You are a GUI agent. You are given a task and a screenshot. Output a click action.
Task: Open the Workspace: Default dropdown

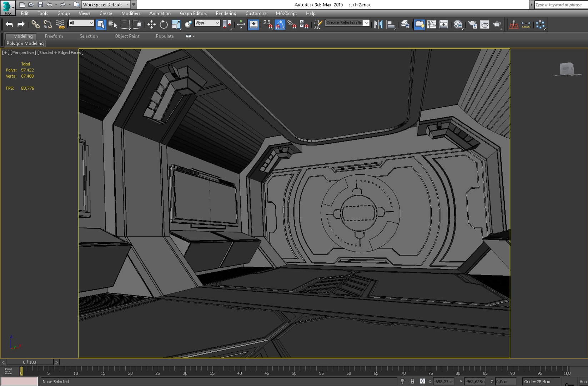click(106, 5)
